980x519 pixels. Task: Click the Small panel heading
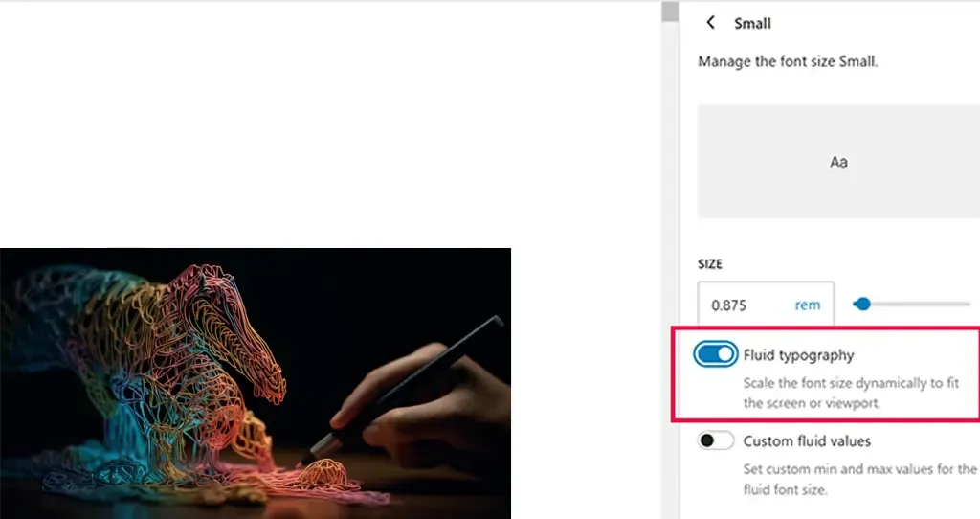tap(752, 24)
